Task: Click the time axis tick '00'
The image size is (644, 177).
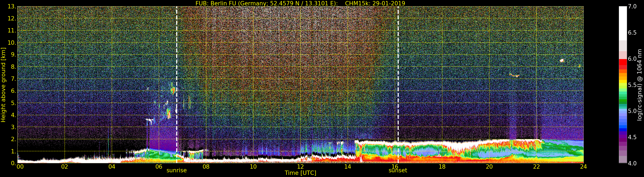Action: click(x=20, y=166)
